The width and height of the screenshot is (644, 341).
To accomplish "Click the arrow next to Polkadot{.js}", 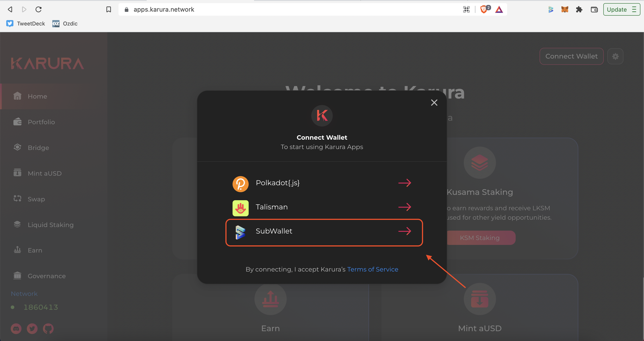I will 405,183.
